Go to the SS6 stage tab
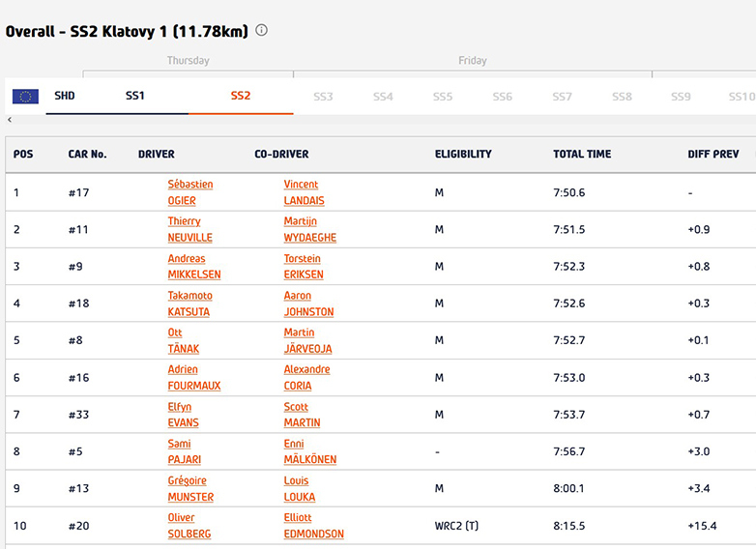The image size is (756, 549). 502,97
